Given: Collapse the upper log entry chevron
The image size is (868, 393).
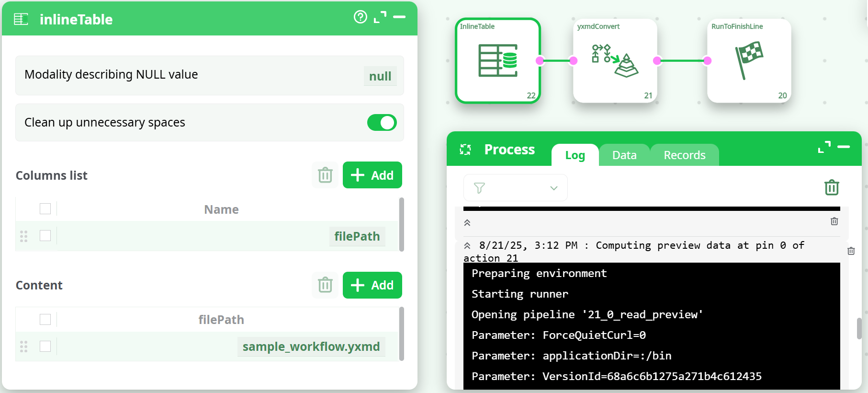Looking at the screenshot, I should tap(467, 223).
